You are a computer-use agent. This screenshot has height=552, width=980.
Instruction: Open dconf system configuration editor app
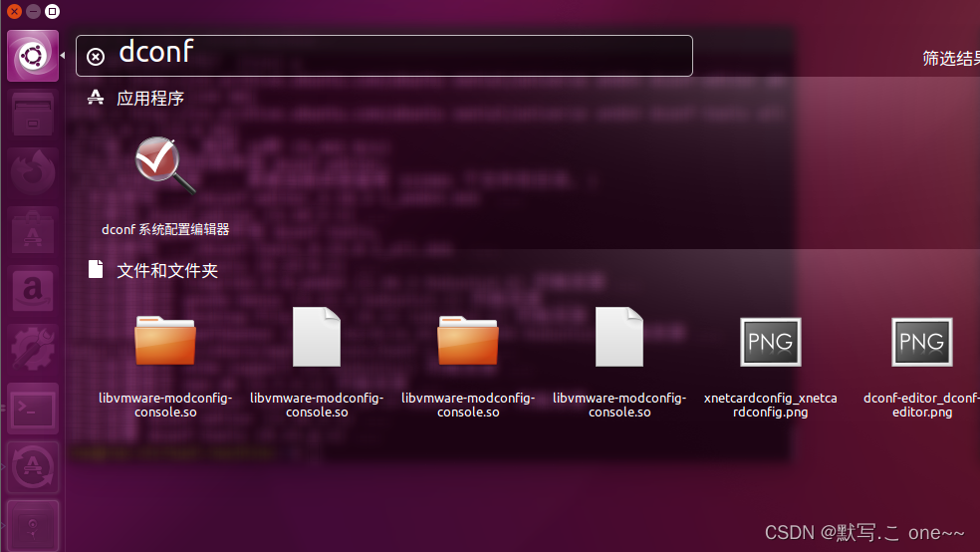point(165,165)
